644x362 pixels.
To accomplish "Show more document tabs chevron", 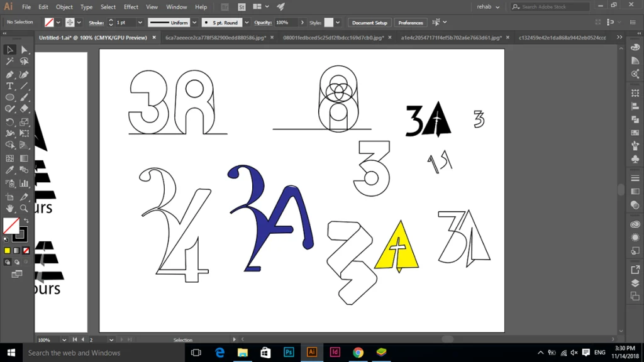I will point(619,37).
